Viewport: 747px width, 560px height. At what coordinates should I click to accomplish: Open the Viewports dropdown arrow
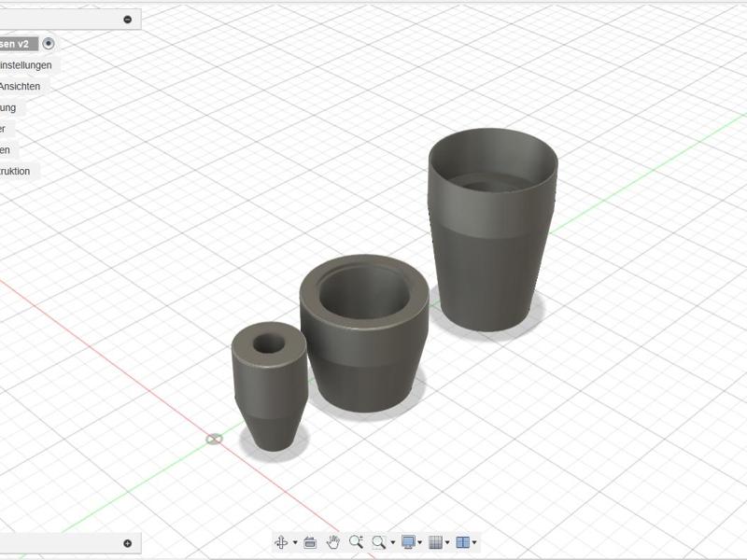coord(474,542)
